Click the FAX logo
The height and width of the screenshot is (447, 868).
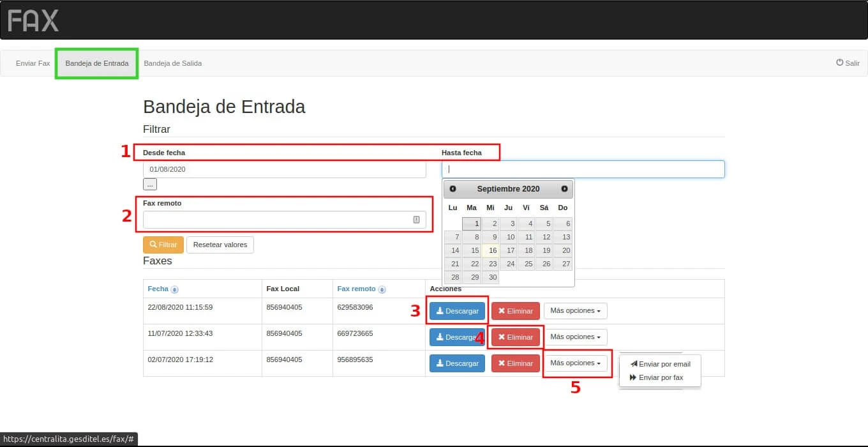tap(33, 20)
